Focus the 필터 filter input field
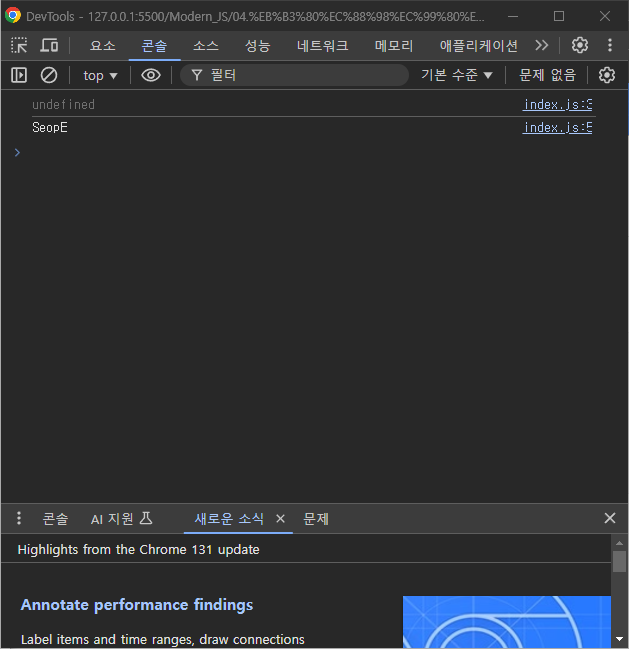Image resolution: width=629 pixels, height=649 pixels. point(294,75)
